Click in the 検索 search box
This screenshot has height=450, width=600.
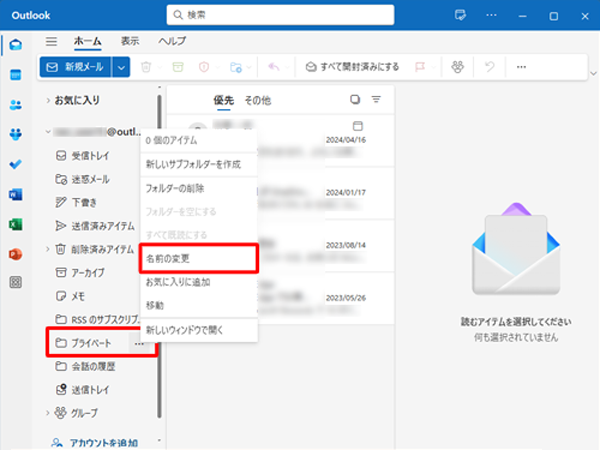point(280,15)
